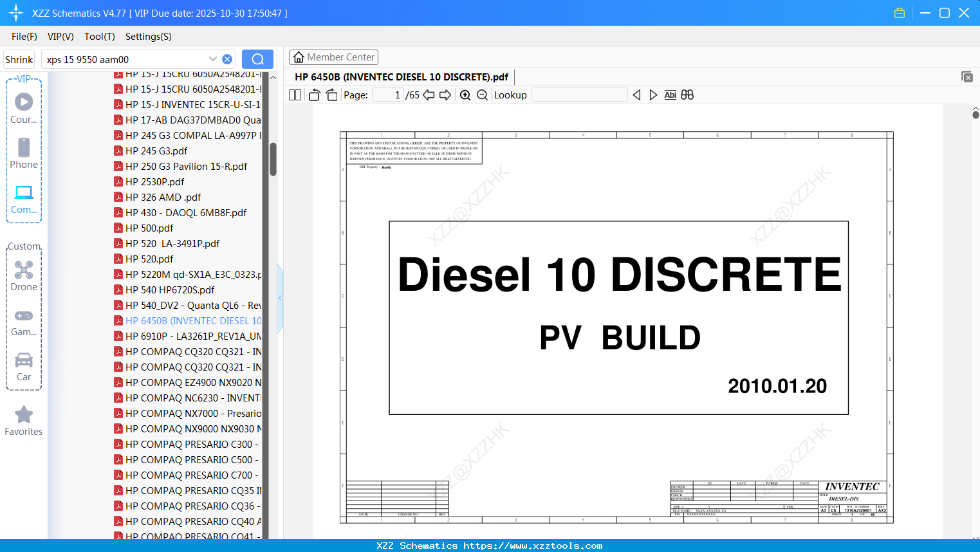The width and height of the screenshot is (980, 552).
Task: Click the file list scrollbar thumb
Action: (x=273, y=159)
